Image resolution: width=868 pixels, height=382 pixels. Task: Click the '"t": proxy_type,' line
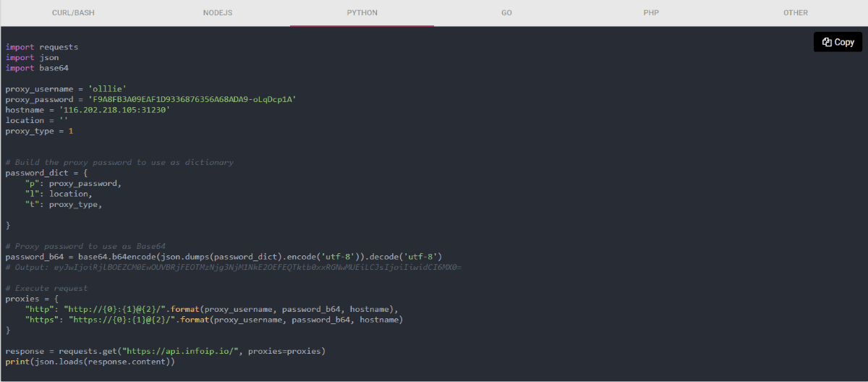[64, 205]
